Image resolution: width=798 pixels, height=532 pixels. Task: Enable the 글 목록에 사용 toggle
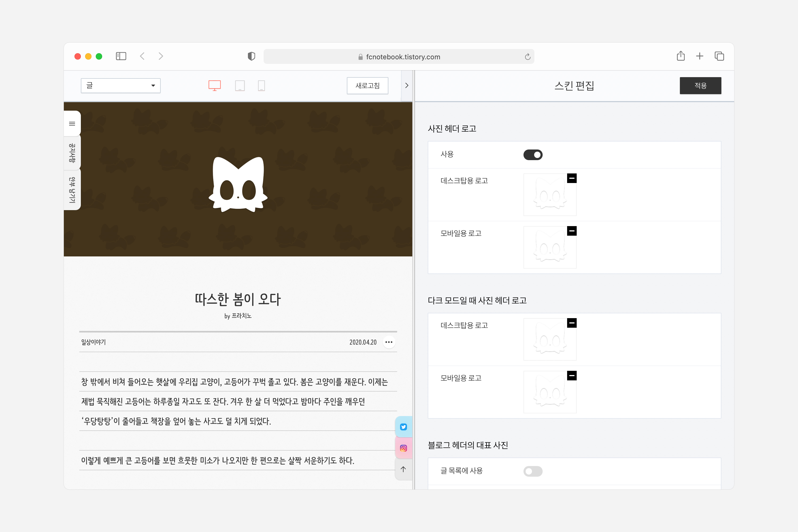pos(533,471)
